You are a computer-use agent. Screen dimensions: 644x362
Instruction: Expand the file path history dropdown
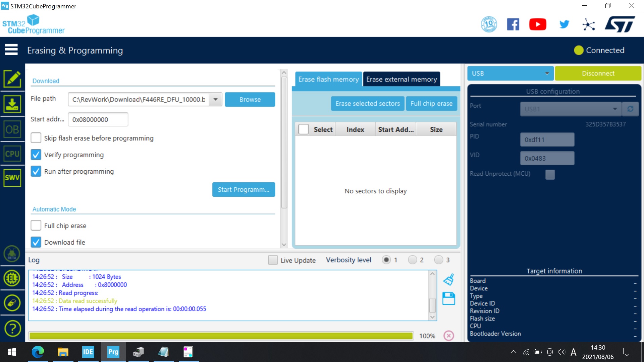pos(216,100)
